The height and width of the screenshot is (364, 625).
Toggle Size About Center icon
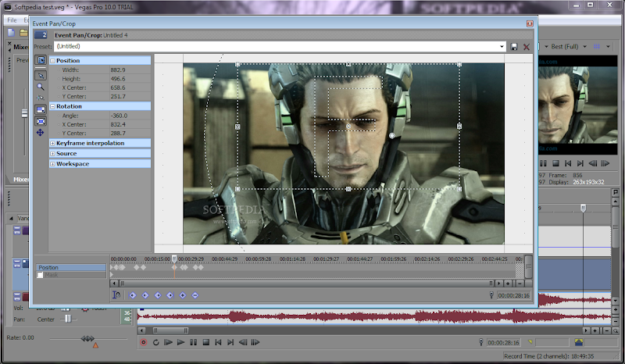[41, 121]
